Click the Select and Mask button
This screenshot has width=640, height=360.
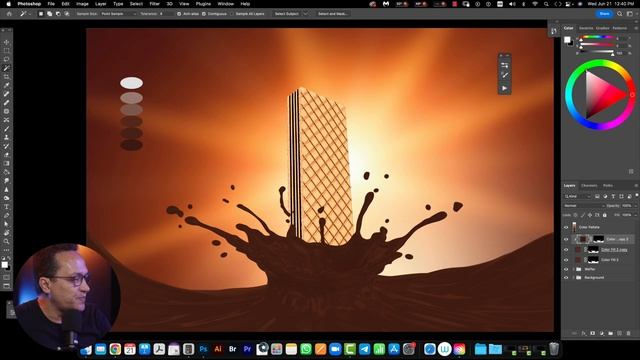[x=333, y=14]
